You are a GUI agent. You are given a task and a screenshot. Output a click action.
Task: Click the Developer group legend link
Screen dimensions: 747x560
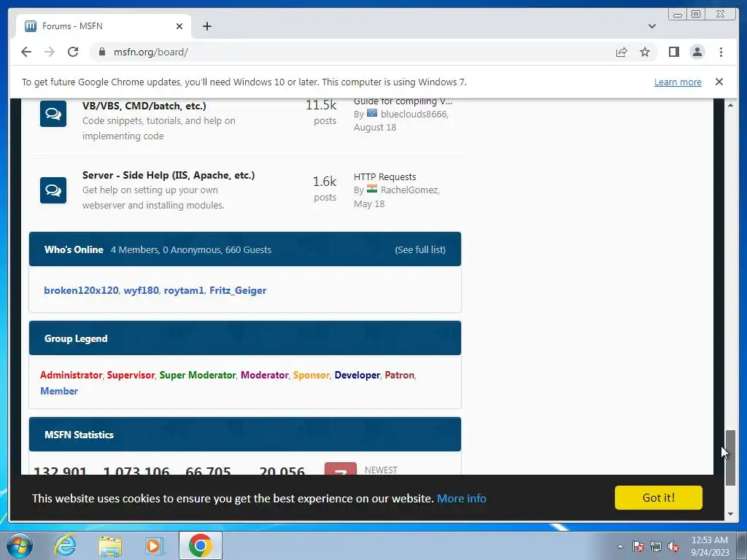coord(357,376)
